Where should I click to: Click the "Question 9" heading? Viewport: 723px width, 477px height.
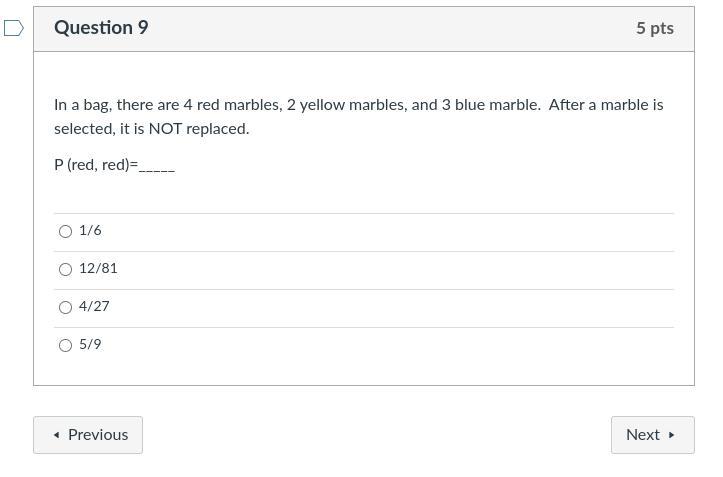click(x=101, y=28)
